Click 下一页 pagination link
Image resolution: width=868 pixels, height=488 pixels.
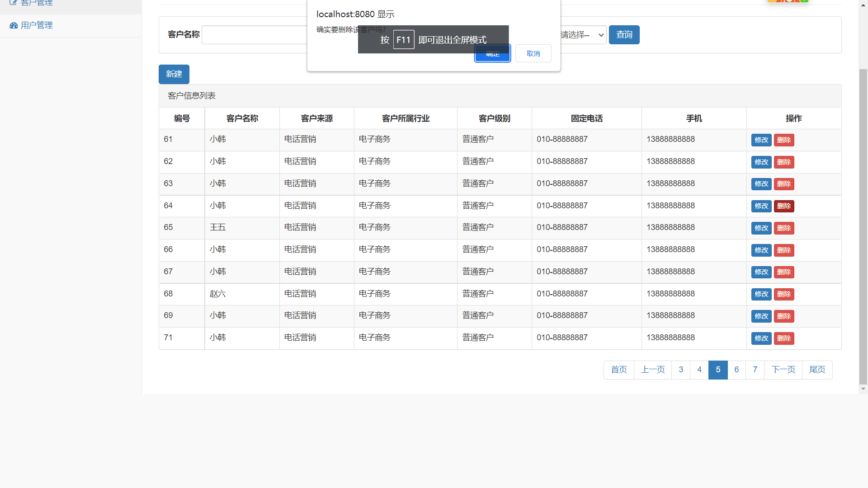tap(783, 370)
